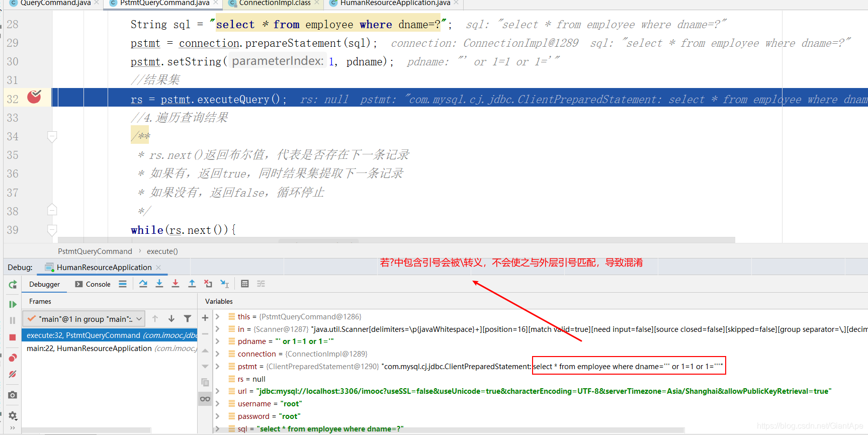The image size is (868, 435).
Task: Click the Get Thread Dump camera icon
Action: [13, 395]
